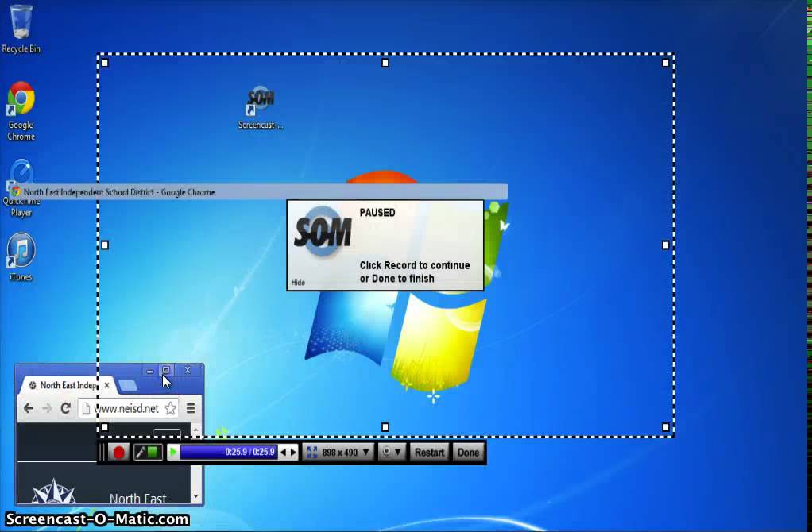Click the blue recording timeline bar

228,453
